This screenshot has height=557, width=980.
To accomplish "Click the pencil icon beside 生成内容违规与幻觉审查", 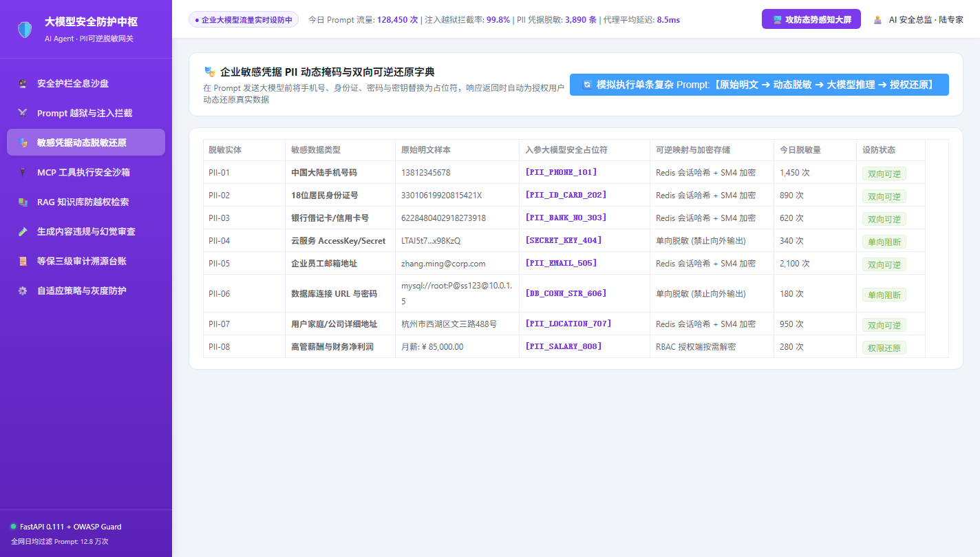I will tap(23, 231).
